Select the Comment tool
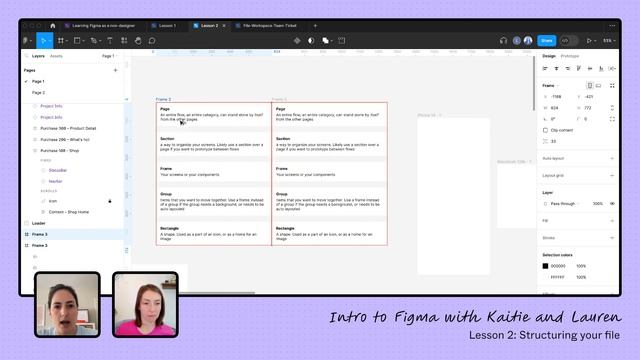Image resolution: width=640 pixels, height=360 pixels. coord(152,41)
